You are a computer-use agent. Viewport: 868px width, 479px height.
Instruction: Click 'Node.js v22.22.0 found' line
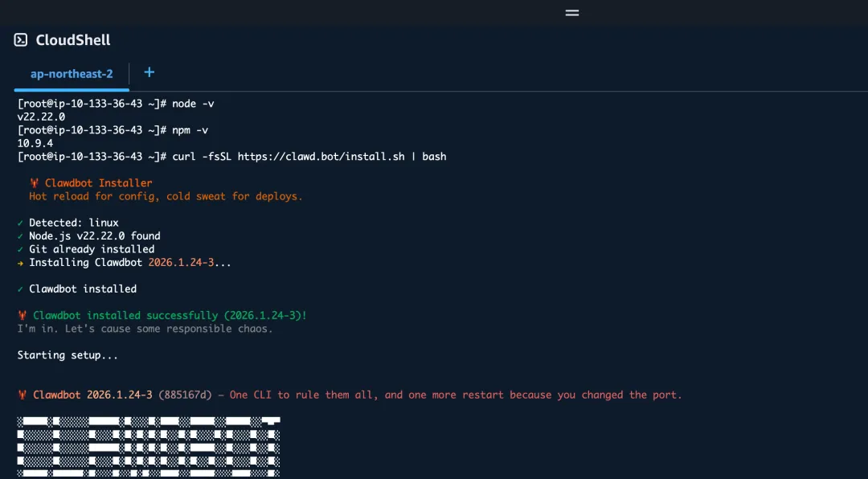click(x=88, y=236)
